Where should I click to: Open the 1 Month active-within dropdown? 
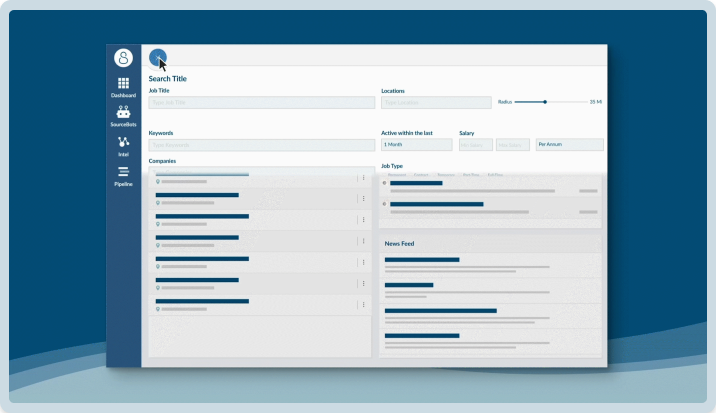[416, 145]
